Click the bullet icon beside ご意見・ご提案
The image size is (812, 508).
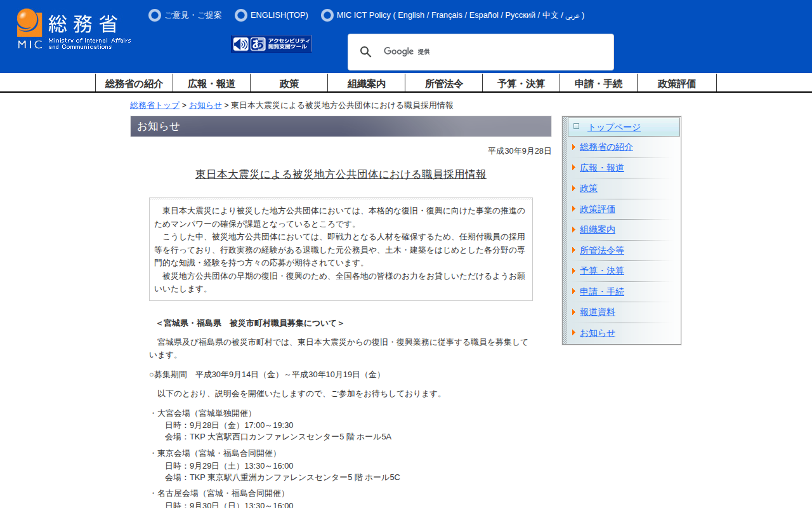pyautogui.click(x=155, y=15)
